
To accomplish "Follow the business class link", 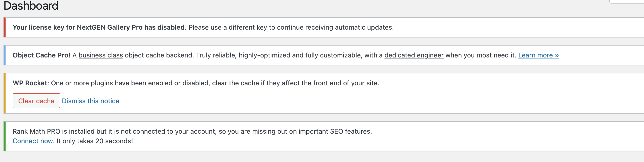I will [x=101, y=55].
